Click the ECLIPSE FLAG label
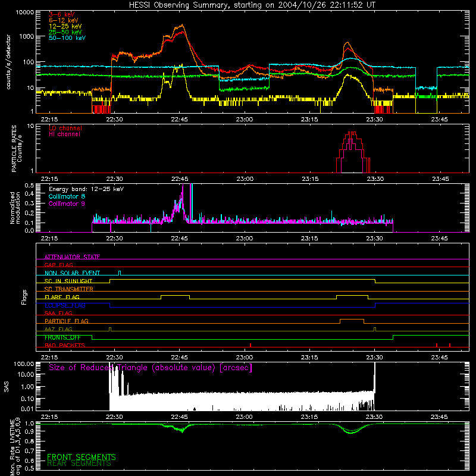The height and width of the screenshot is (476, 476). click(65, 305)
